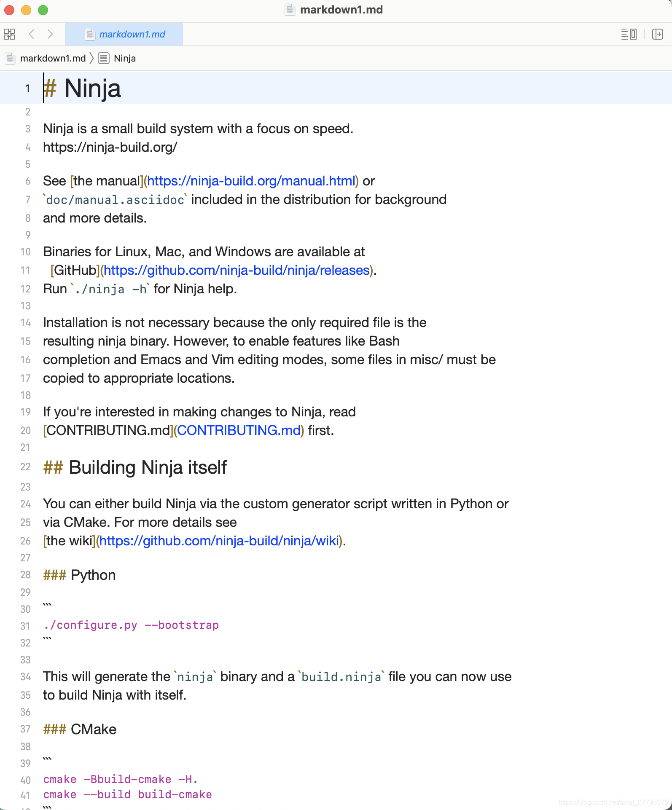672x810 pixels.
Task: Click 'copied to appropriate locations.' line
Action: 139,378
